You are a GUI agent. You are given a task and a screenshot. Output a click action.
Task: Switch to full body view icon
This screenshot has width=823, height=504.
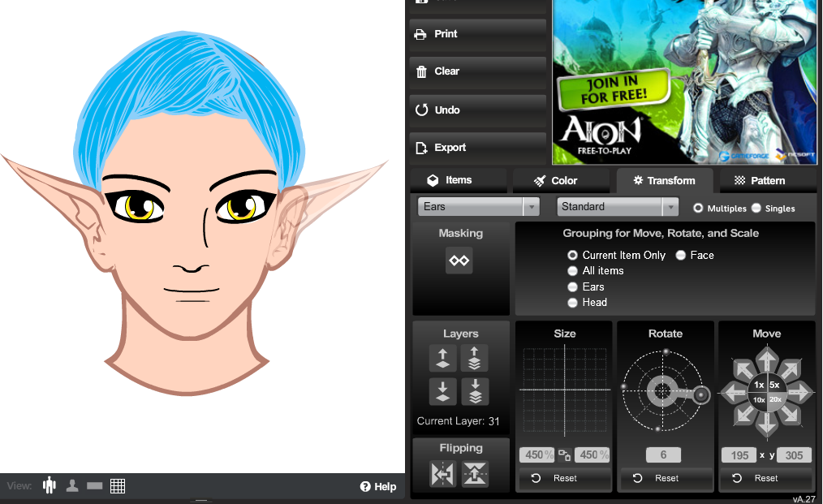[50, 485]
